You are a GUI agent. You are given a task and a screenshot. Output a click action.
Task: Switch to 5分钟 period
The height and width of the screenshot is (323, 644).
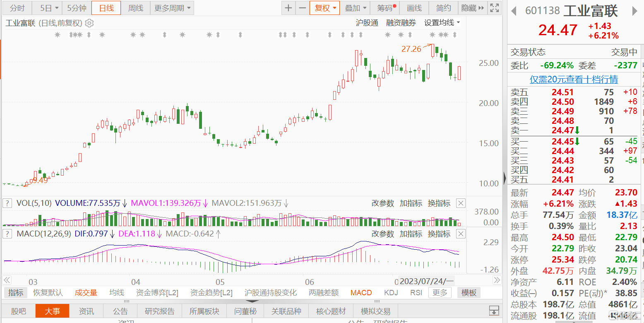click(77, 8)
